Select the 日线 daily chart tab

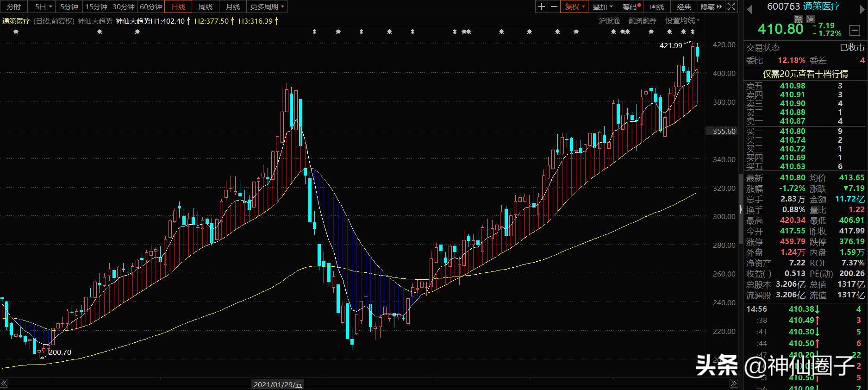click(178, 6)
